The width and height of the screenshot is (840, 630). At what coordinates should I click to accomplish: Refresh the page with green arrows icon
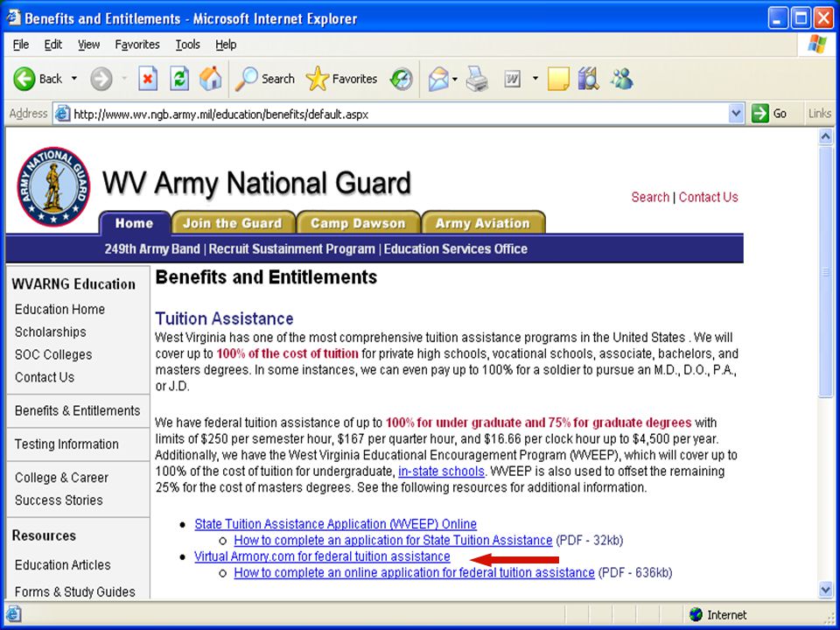click(179, 80)
